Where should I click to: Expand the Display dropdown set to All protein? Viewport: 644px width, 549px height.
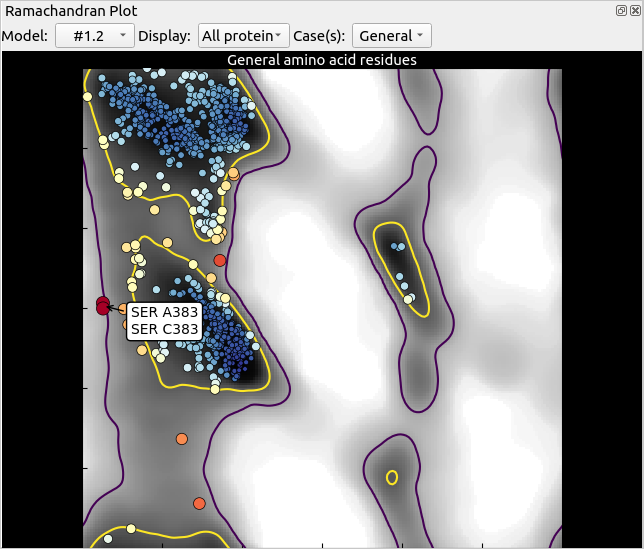point(244,36)
